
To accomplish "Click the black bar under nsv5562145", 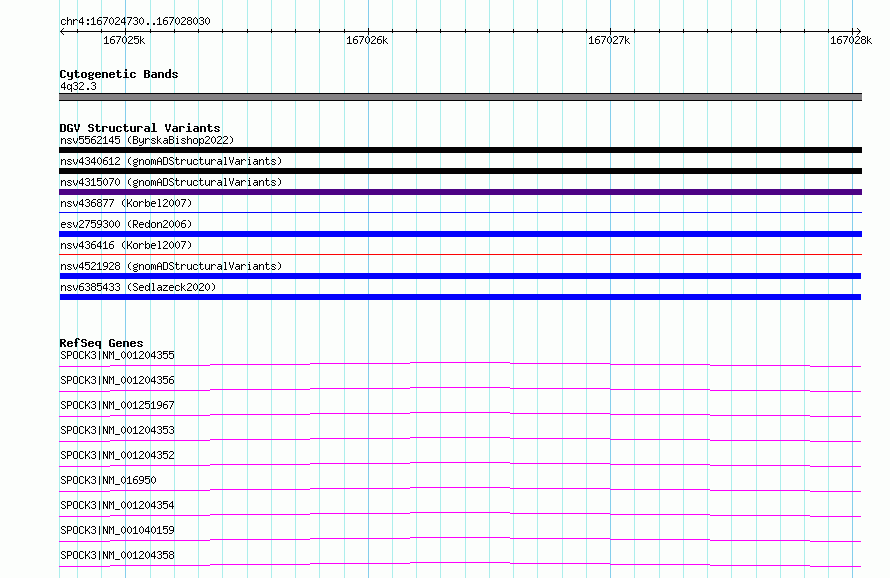I will (x=460, y=150).
